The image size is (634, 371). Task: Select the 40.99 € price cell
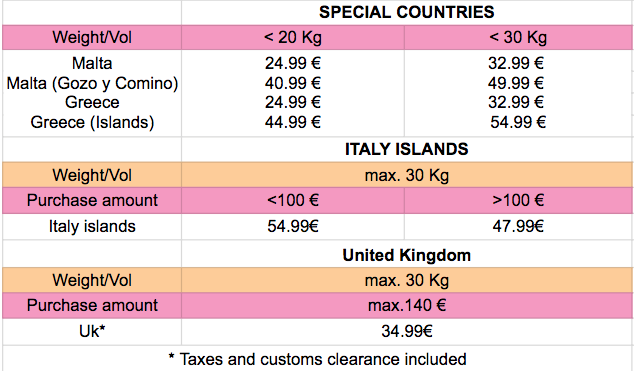(x=293, y=83)
